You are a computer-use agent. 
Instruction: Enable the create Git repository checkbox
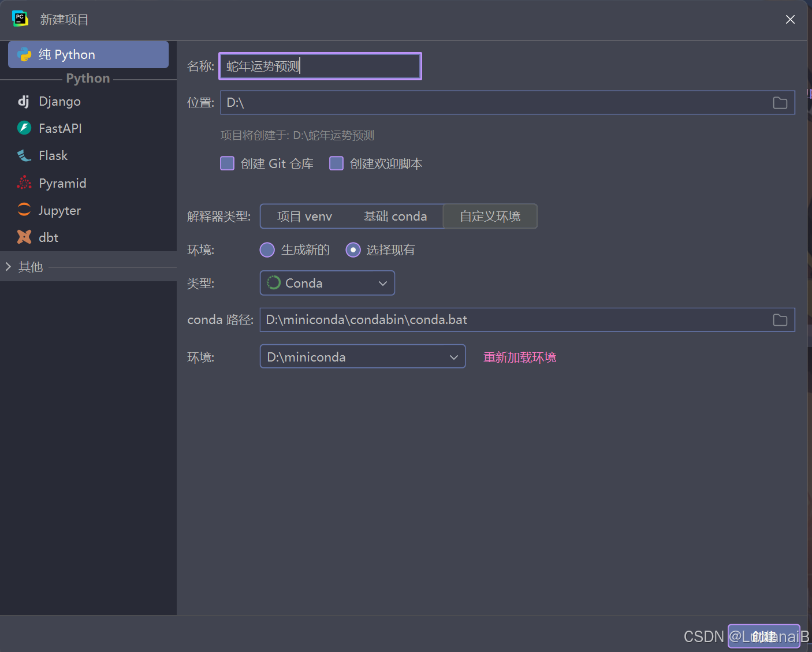click(227, 163)
